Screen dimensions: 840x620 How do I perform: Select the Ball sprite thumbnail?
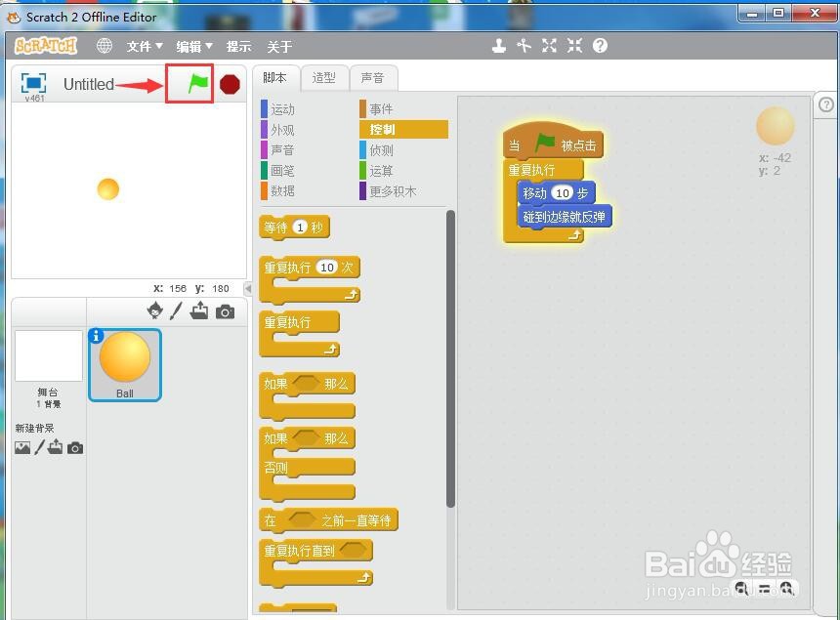[125, 364]
